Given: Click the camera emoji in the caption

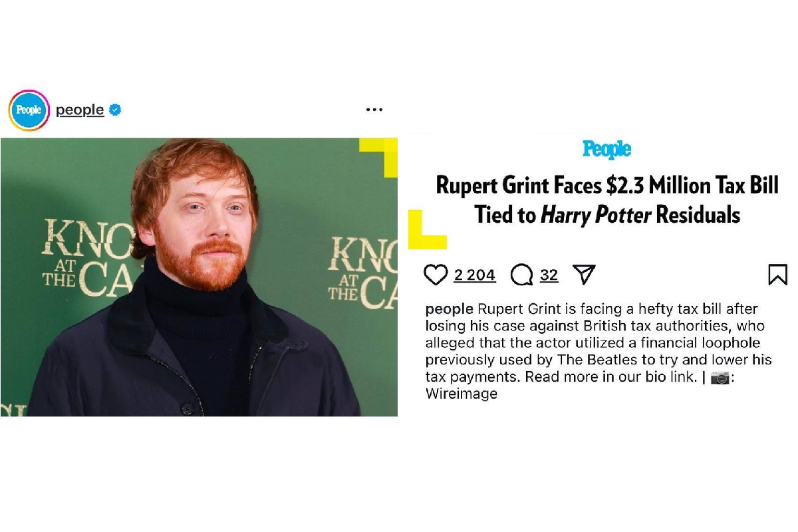Looking at the screenshot, I should [x=720, y=378].
